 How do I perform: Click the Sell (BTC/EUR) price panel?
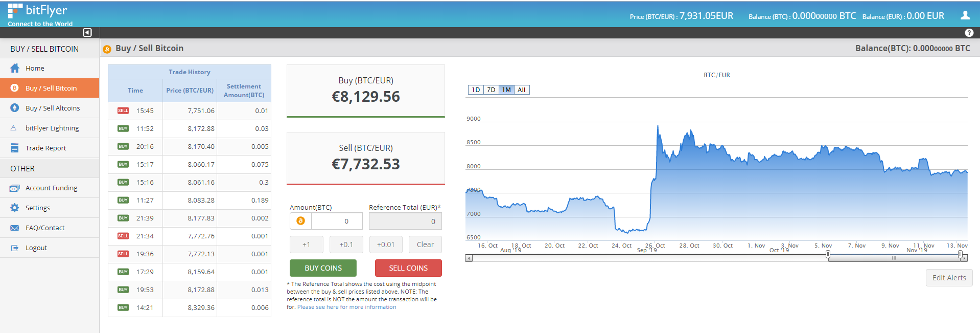point(366,159)
